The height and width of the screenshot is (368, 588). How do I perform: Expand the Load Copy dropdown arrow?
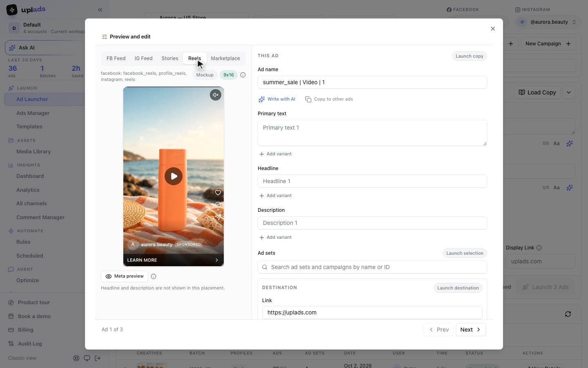(569, 92)
